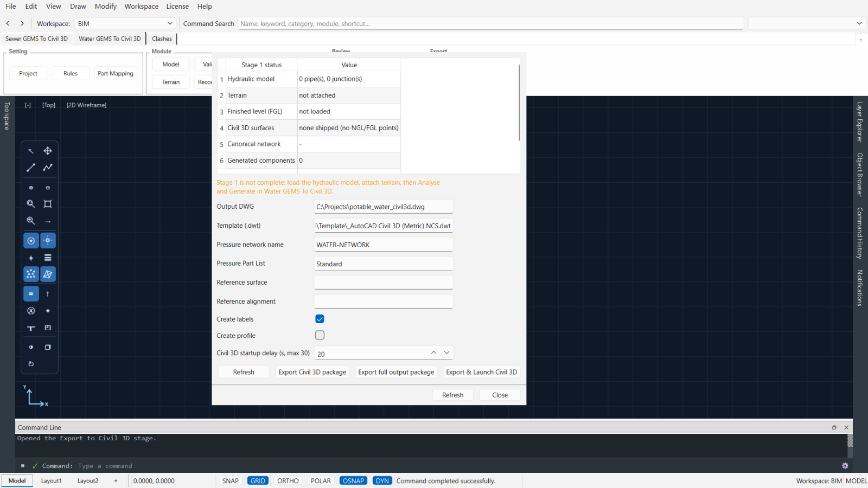
Task: Choose the zigzag polyline drawing tool
Action: coord(48,168)
